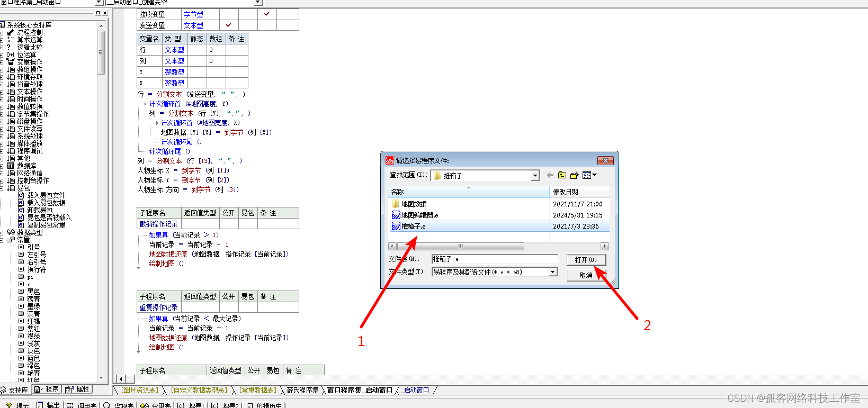The height and width of the screenshot is (408, 868).
Task: Close the file selection dialog
Action: (605, 160)
